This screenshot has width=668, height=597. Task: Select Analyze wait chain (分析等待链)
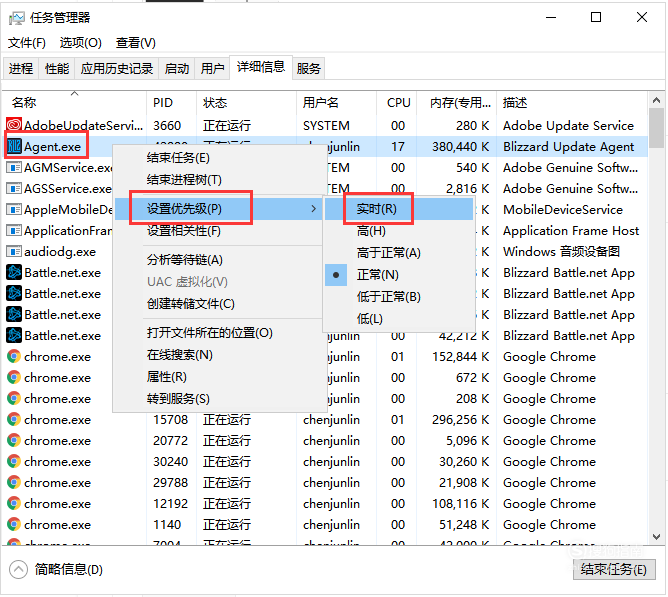point(219,260)
